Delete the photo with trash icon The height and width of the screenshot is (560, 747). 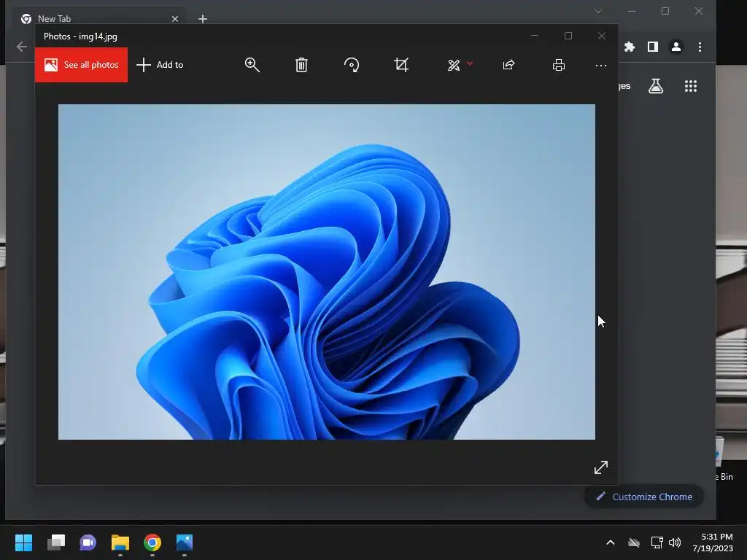(301, 65)
